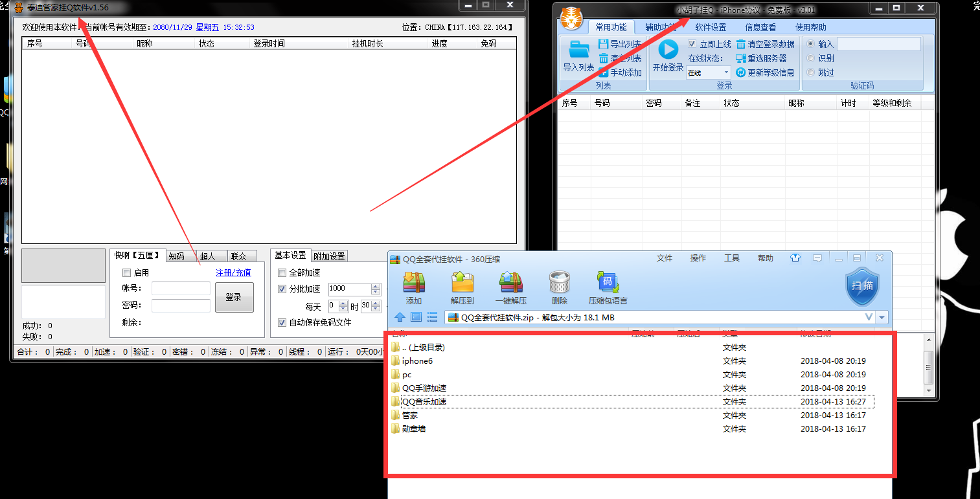The height and width of the screenshot is (499, 980).
Task: Open the 信息查看 ribbon tab
Action: [x=760, y=27]
